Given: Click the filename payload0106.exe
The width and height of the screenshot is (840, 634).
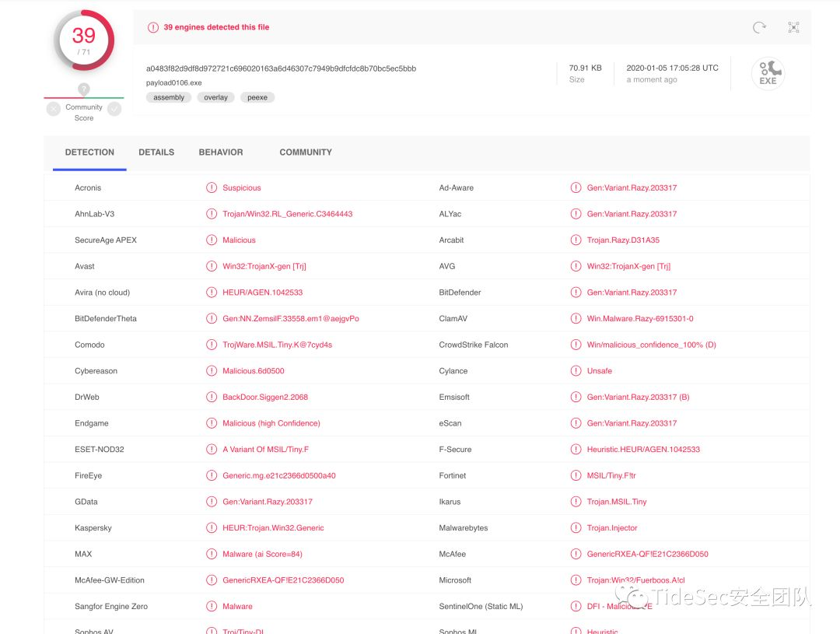Looking at the screenshot, I should pos(173,83).
